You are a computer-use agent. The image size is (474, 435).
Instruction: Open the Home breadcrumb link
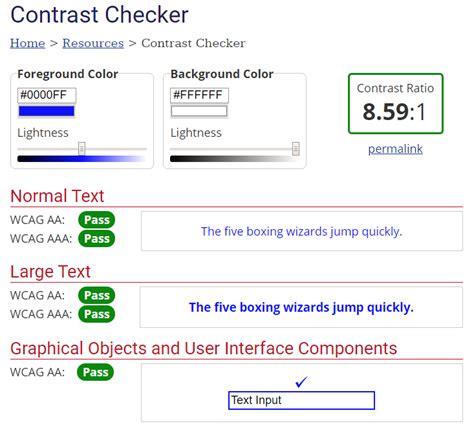click(x=27, y=43)
